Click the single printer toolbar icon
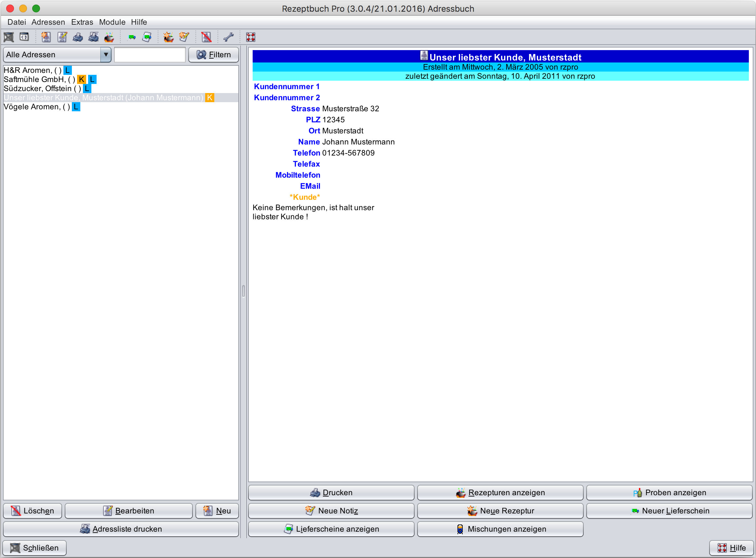The width and height of the screenshot is (756, 558). coord(78,37)
